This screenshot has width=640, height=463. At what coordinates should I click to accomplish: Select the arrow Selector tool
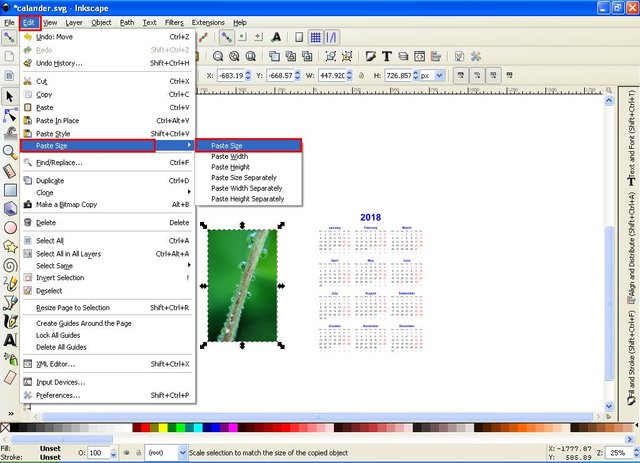[x=10, y=97]
